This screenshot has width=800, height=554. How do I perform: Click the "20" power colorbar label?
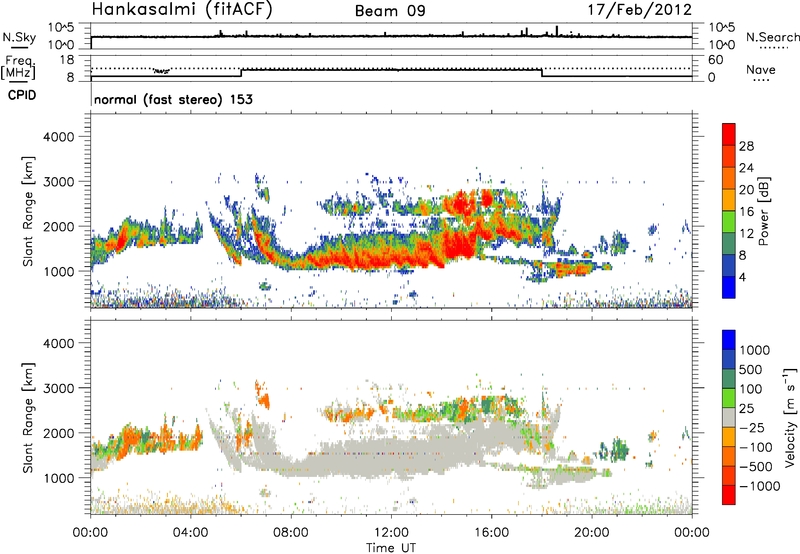(746, 190)
